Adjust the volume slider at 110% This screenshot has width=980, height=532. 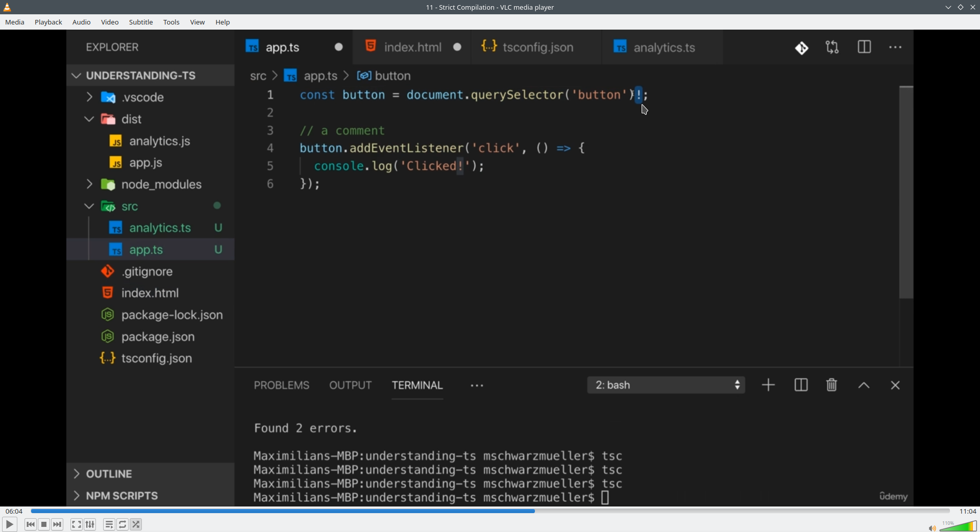[x=958, y=526]
